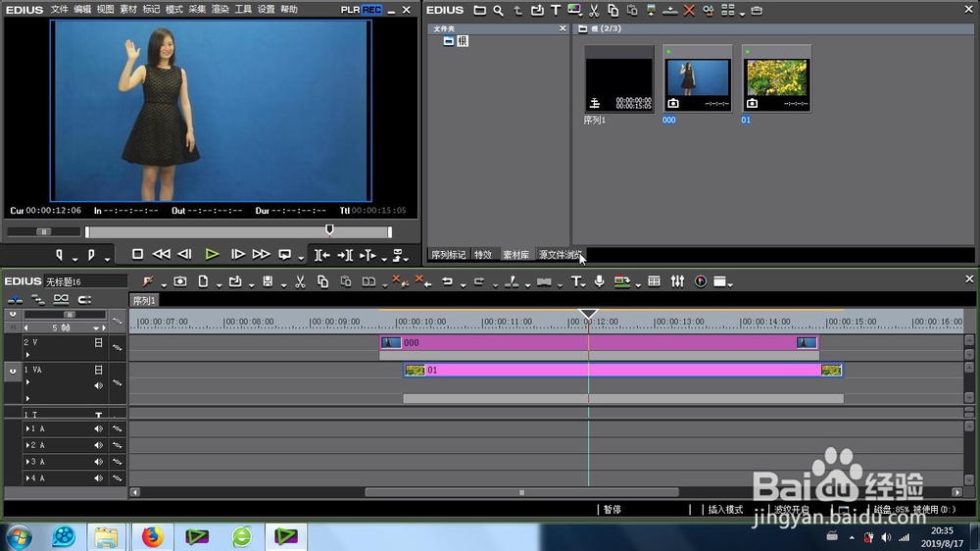Screen dimensions: 980x551
Task: Open the 视图 menu
Action: tap(105, 10)
